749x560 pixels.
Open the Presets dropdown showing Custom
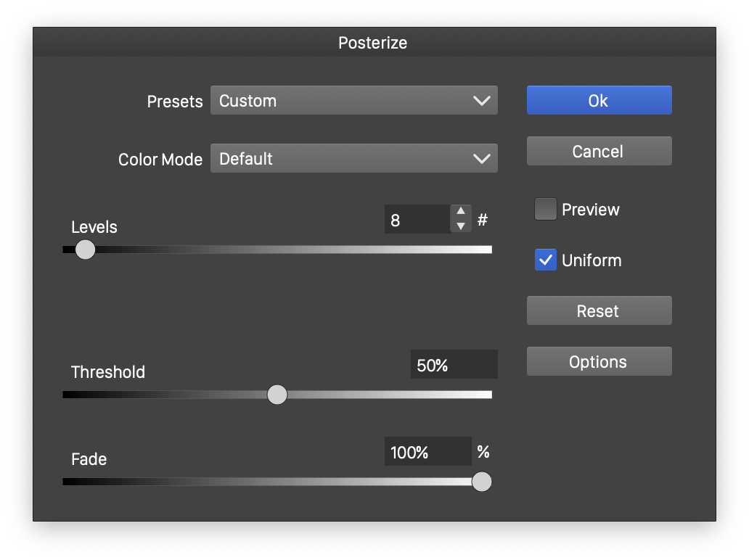point(353,101)
